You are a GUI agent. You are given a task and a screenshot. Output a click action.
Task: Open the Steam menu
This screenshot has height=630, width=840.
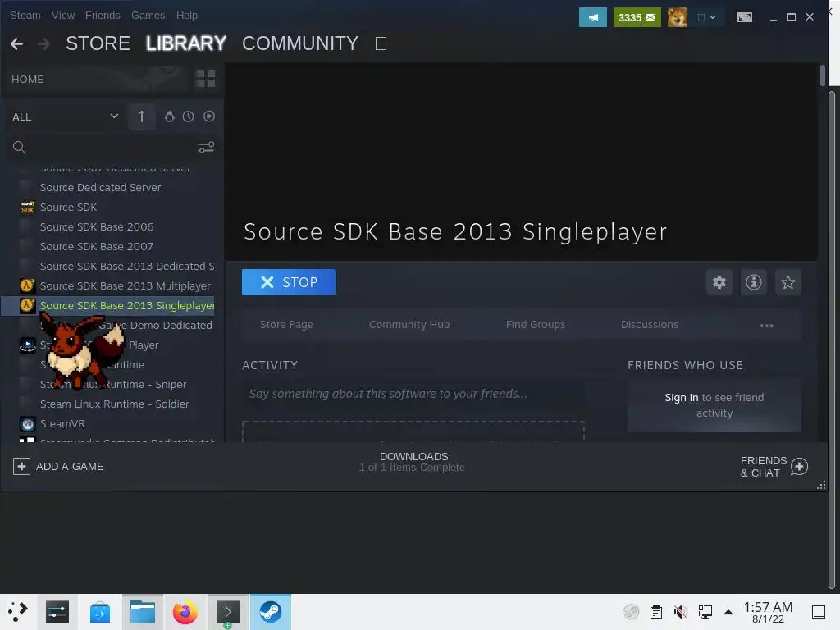(x=25, y=15)
